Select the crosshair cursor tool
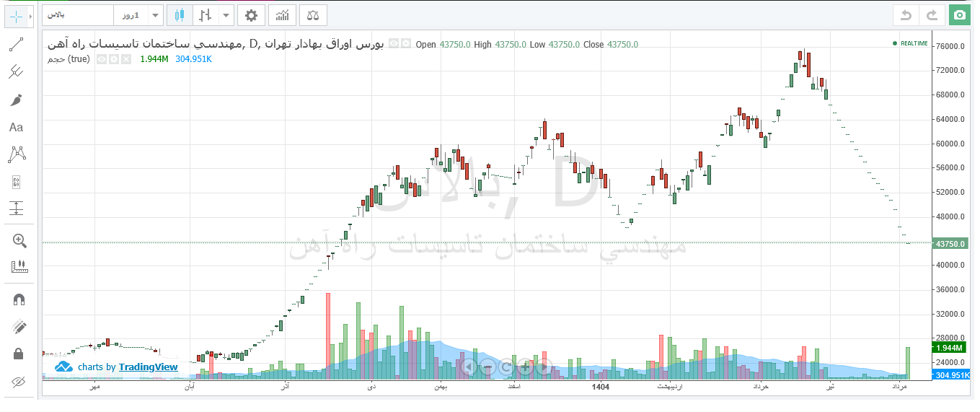The image size is (980, 412). coord(16,16)
